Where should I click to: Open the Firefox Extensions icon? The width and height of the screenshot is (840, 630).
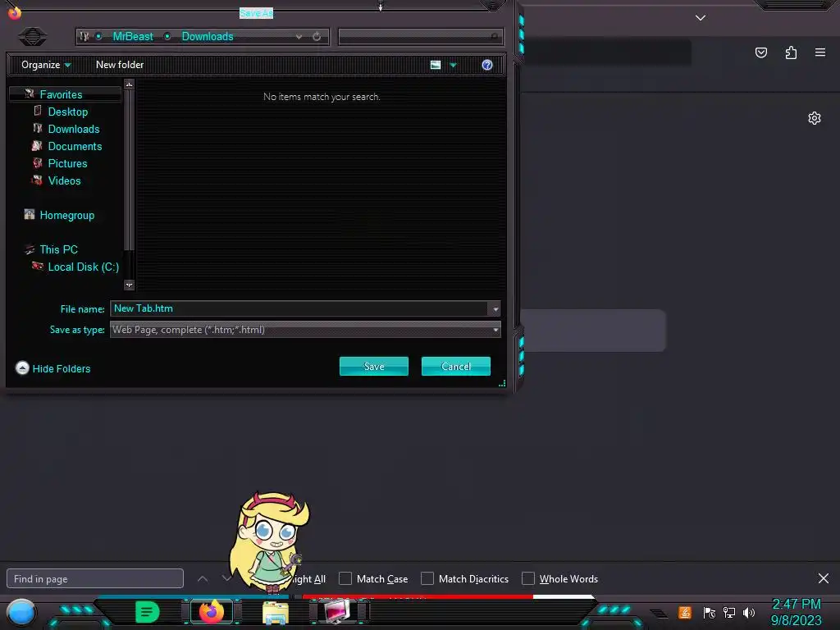[x=792, y=52]
